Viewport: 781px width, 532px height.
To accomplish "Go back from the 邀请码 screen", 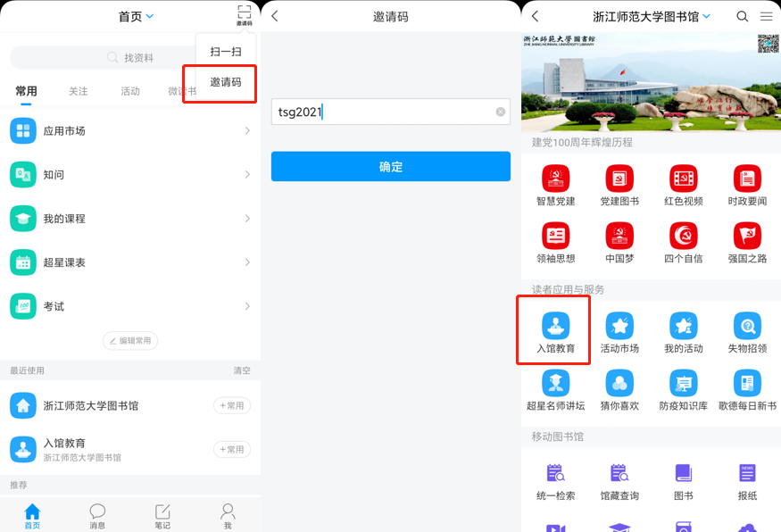I will (x=274, y=16).
